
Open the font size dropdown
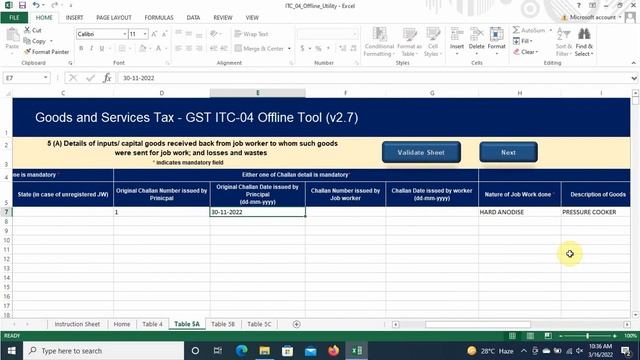[x=145, y=34]
